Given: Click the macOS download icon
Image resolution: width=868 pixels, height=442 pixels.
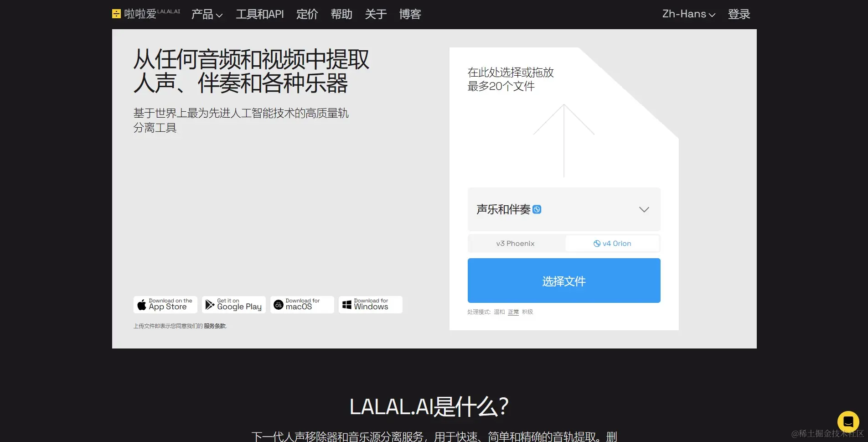Looking at the screenshot, I should pyautogui.click(x=279, y=304).
